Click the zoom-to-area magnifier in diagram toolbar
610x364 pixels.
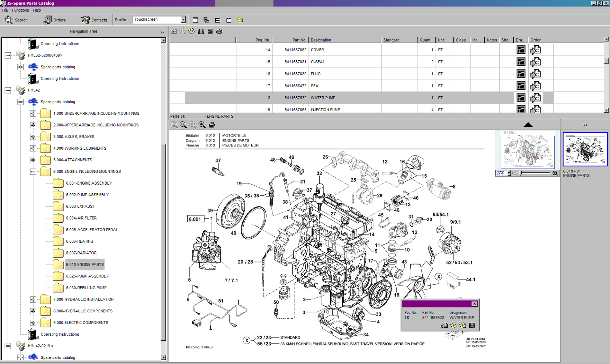click(183, 125)
